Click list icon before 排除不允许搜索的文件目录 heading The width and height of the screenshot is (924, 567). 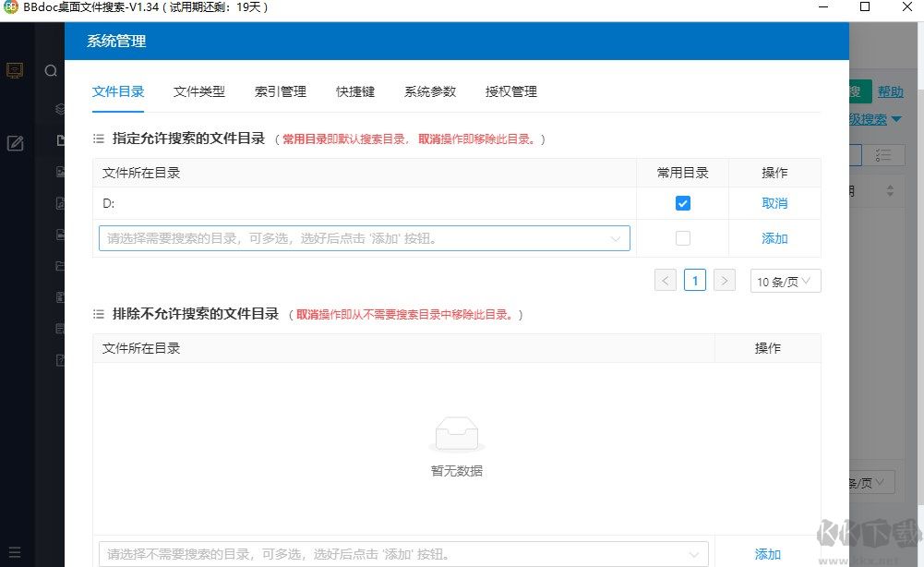(x=98, y=313)
